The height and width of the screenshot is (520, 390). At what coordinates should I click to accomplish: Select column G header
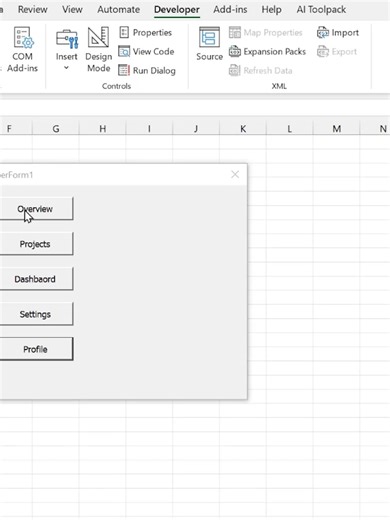pos(56,129)
